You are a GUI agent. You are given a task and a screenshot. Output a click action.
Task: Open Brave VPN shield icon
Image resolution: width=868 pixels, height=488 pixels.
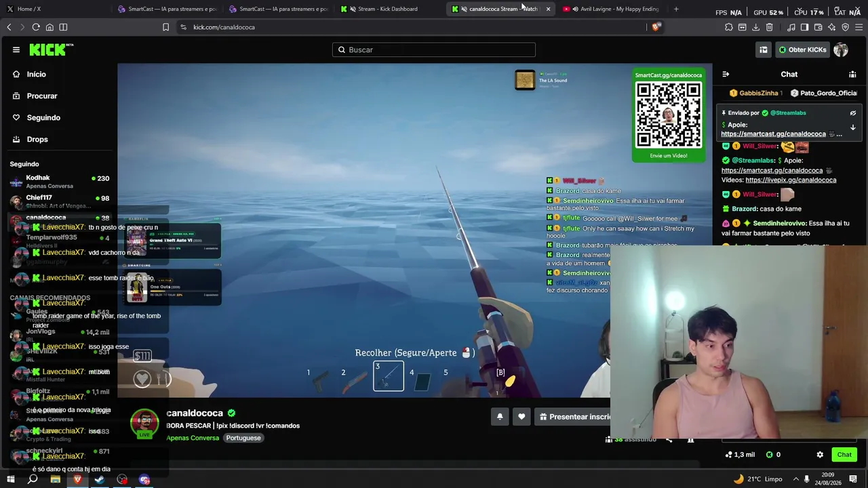[x=845, y=27]
